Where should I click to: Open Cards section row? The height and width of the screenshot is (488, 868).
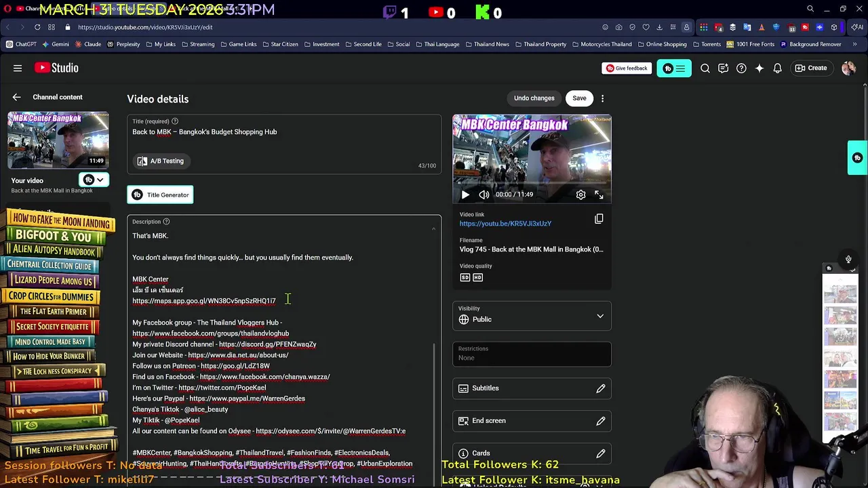coord(532,453)
